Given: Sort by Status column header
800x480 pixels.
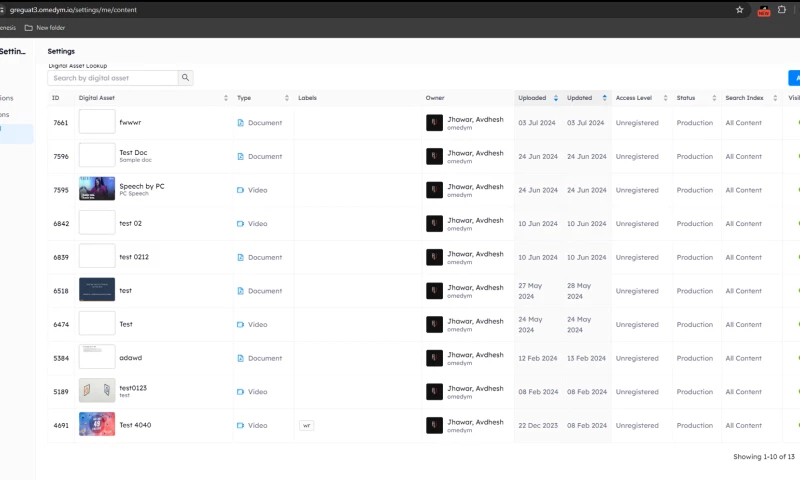Looking at the screenshot, I should click(714, 98).
